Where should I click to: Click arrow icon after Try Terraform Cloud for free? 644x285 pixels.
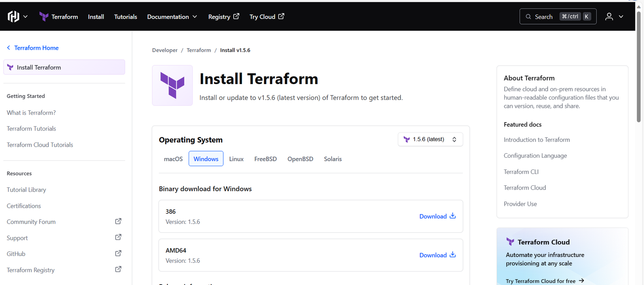[581, 281]
